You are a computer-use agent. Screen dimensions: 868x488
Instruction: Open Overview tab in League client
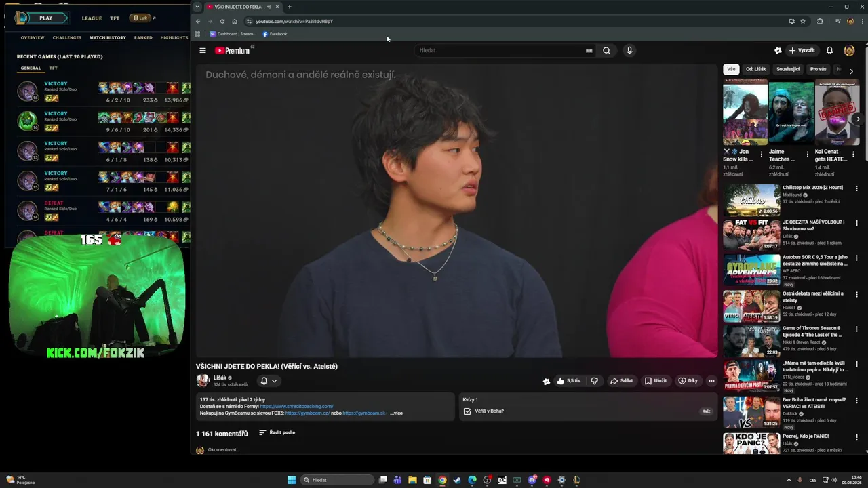pyautogui.click(x=33, y=38)
